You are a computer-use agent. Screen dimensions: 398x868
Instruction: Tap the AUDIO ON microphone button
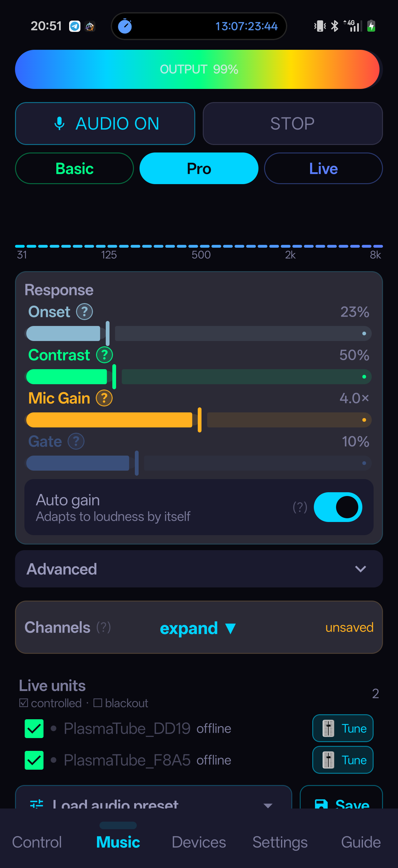pyautogui.click(x=105, y=123)
